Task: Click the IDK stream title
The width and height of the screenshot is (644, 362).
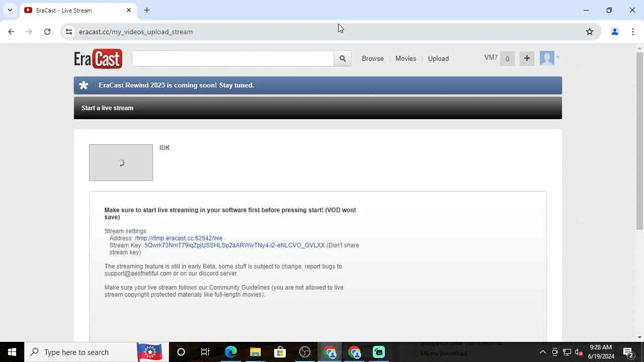Action: tap(165, 147)
